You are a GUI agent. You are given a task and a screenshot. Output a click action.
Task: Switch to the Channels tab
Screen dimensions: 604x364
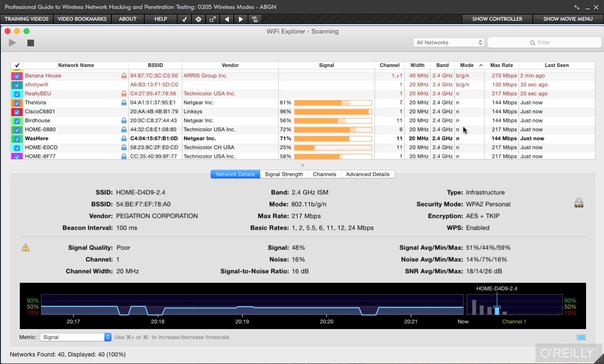(x=324, y=174)
